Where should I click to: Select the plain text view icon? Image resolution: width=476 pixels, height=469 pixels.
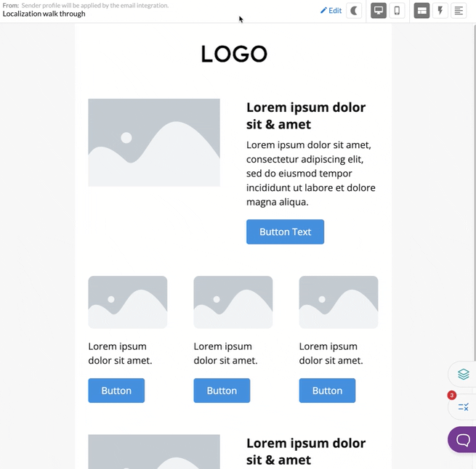[x=459, y=11]
